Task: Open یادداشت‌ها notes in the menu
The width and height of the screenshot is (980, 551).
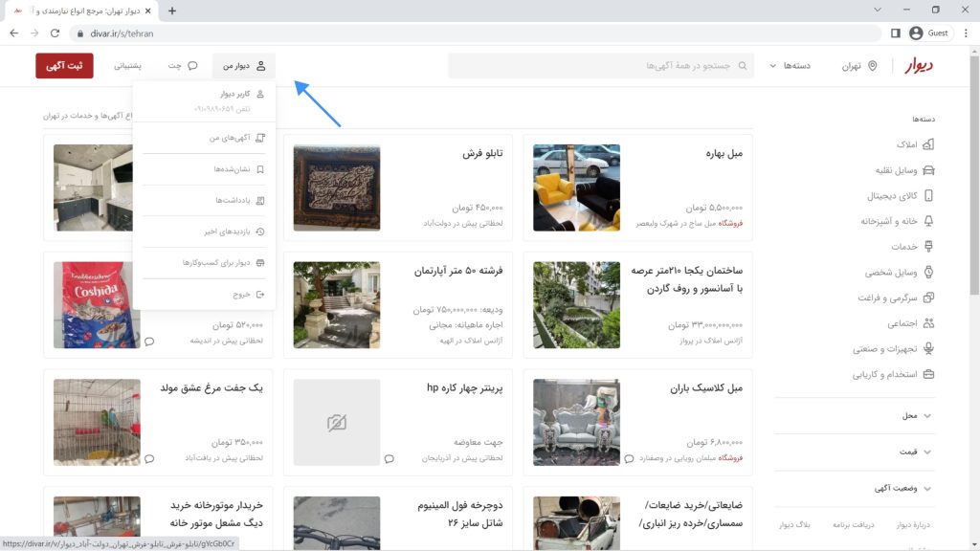Action: (x=204, y=201)
